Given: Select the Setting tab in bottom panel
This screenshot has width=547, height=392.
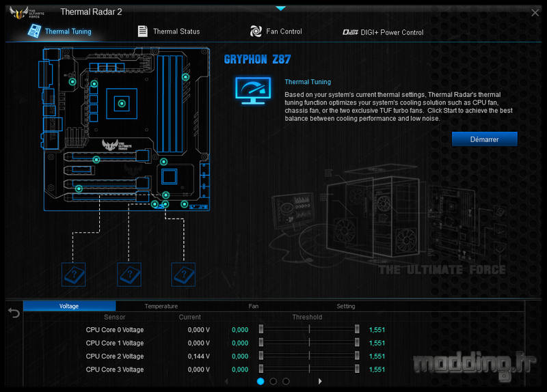Looking at the screenshot, I should 346,306.
